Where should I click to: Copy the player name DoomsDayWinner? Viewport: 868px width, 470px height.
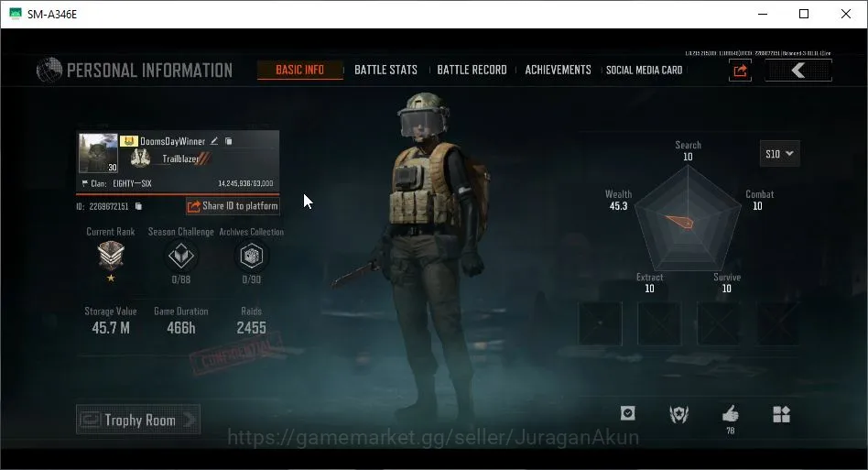point(229,141)
